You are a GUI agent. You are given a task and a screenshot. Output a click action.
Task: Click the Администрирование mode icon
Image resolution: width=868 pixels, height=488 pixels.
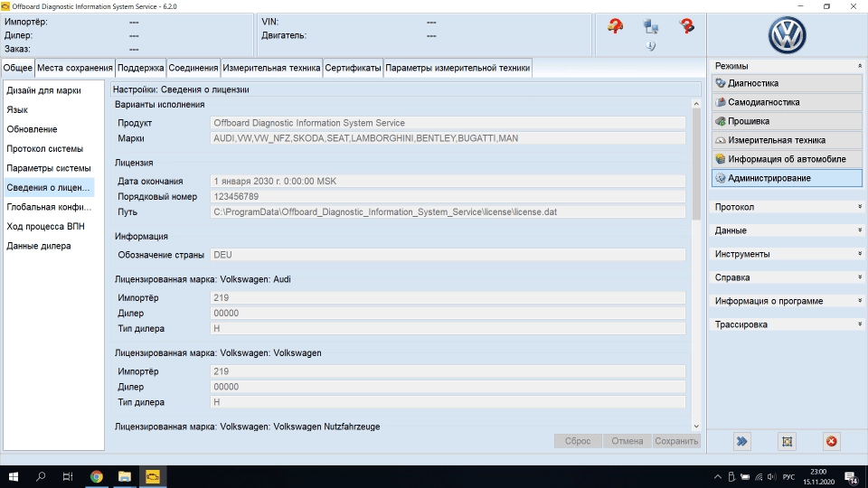(721, 178)
